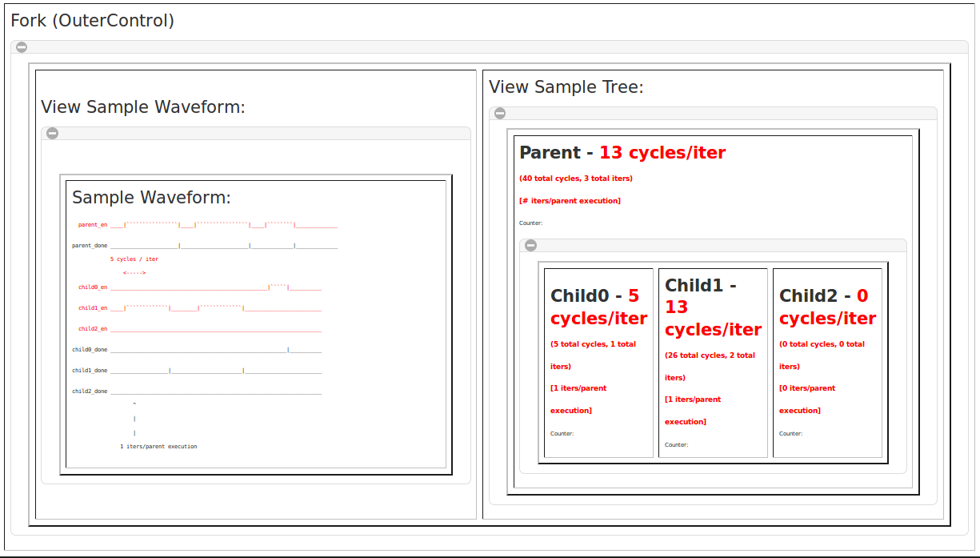The width and height of the screenshot is (980, 558).
Task: Click '1 iters/parent execution' below the waveform
Action: coord(158,446)
